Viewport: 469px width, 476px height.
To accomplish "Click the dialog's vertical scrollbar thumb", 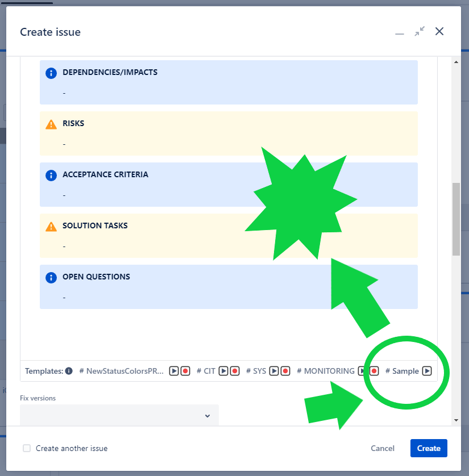I will point(456,219).
